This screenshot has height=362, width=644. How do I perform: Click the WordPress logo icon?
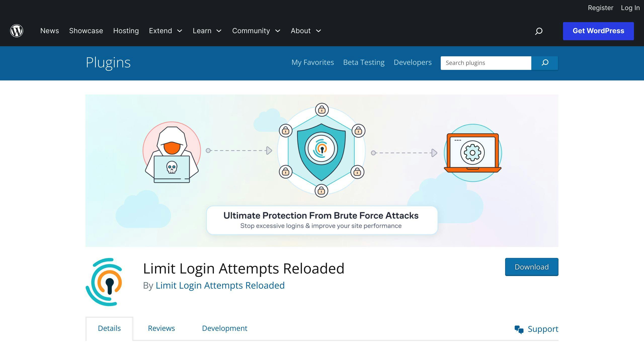point(16,30)
